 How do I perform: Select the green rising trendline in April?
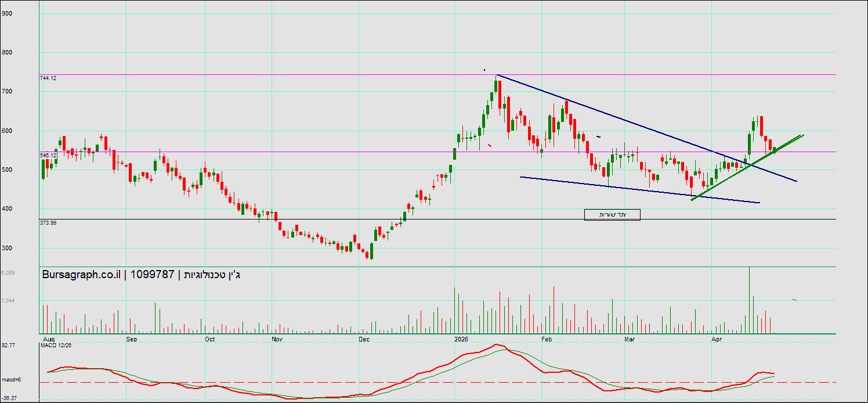click(747, 167)
